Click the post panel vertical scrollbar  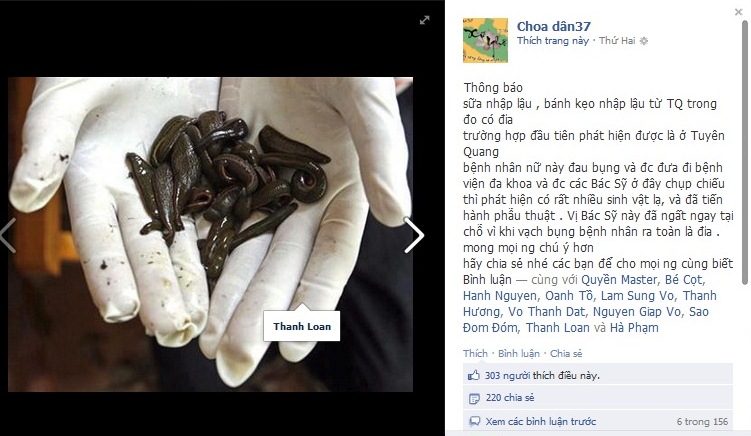pyautogui.click(x=745, y=153)
